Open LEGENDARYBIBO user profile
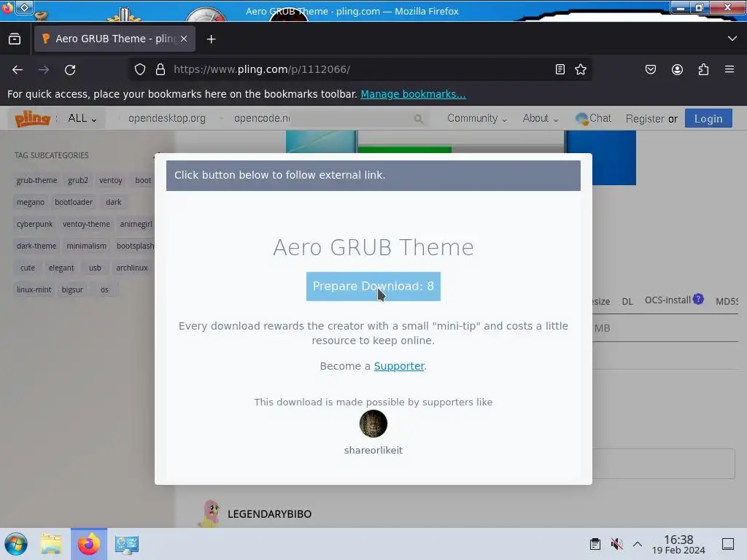Screen dimensions: 747x560 (269, 514)
